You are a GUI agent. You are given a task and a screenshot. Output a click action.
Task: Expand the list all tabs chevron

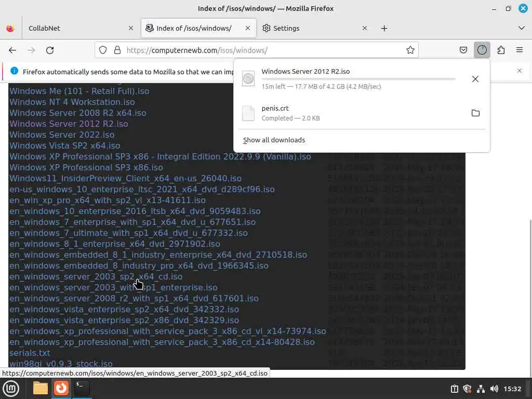pos(522,28)
